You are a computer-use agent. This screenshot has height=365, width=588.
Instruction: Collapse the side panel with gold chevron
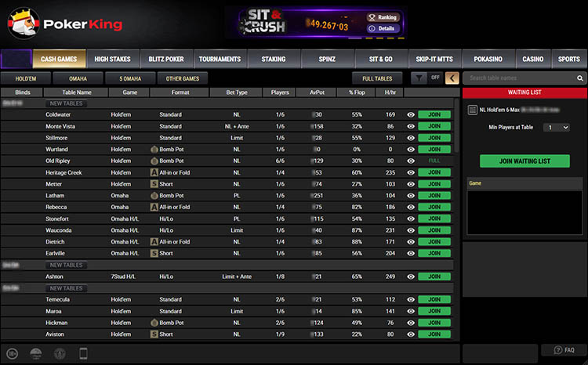pyautogui.click(x=452, y=78)
